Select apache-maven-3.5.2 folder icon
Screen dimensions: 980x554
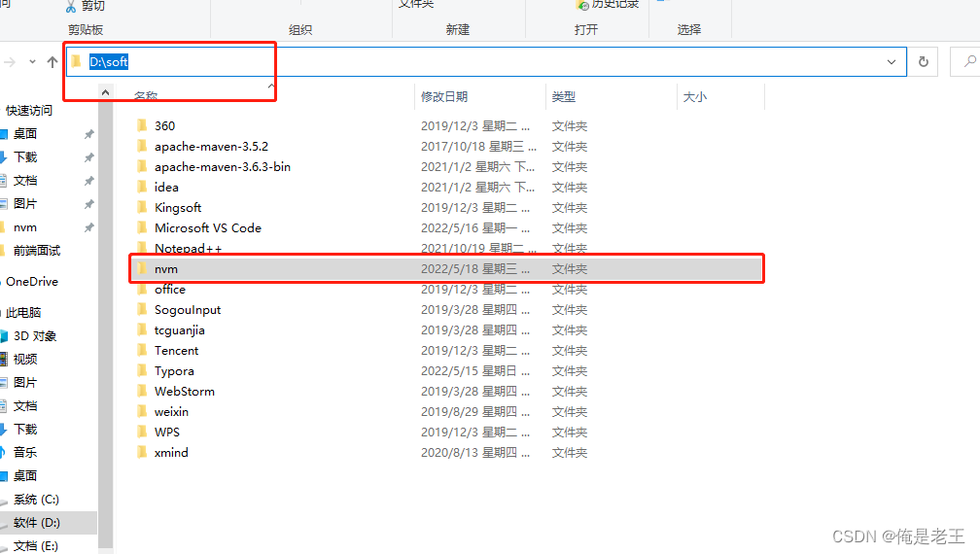point(142,146)
